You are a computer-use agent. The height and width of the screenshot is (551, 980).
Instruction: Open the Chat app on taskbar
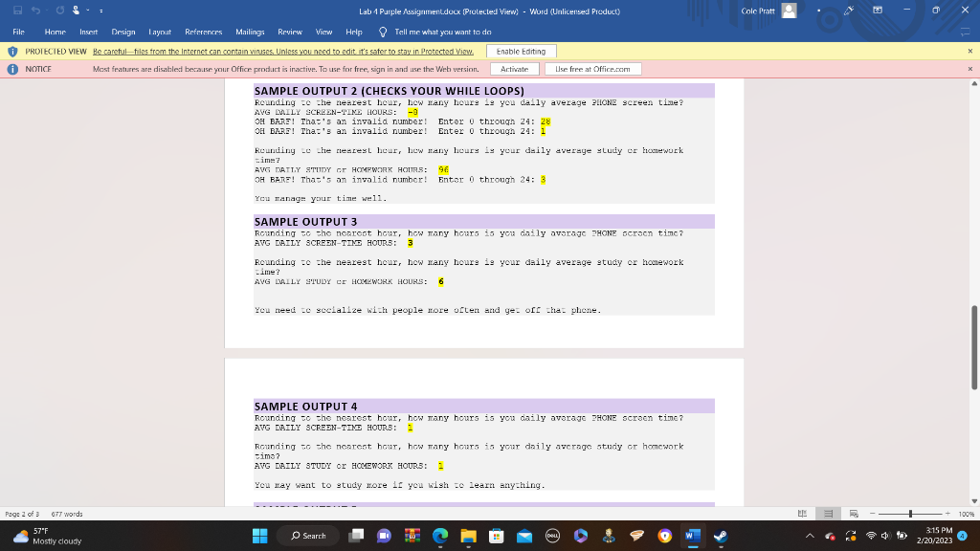click(384, 536)
